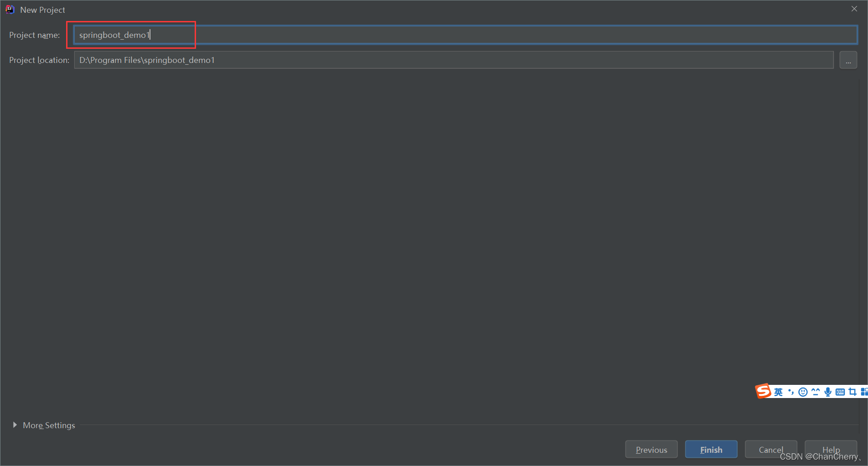
Task: Click the Previous button
Action: coord(651,450)
